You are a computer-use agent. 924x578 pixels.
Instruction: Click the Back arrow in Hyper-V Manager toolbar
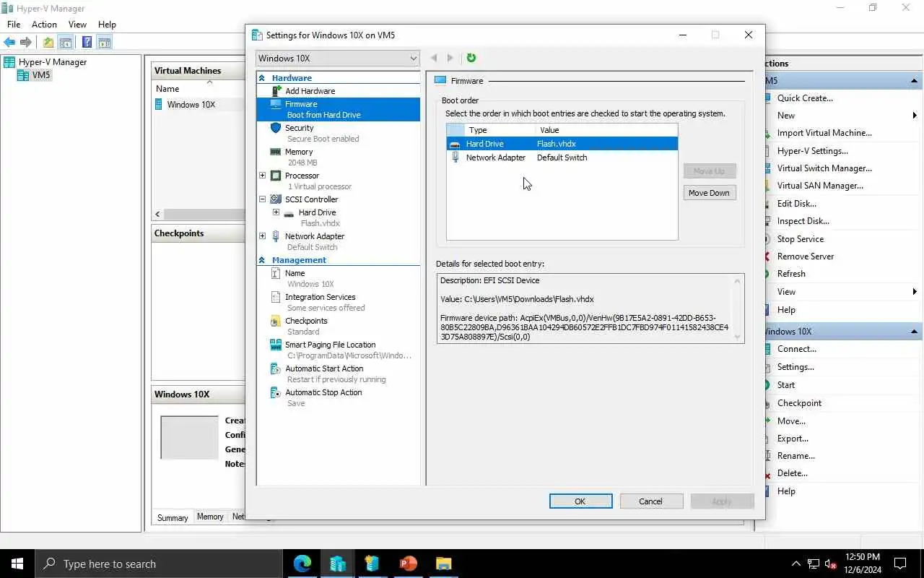point(9,43)
